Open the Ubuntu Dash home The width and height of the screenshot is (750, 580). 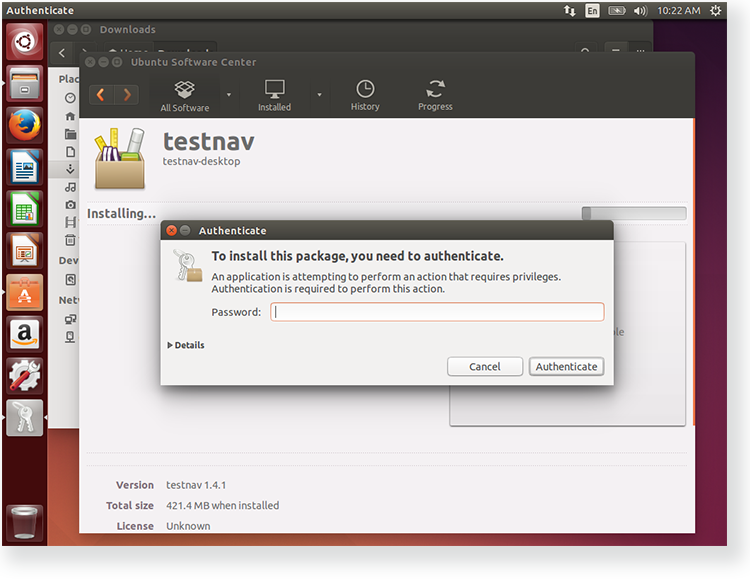click(25, 42)
